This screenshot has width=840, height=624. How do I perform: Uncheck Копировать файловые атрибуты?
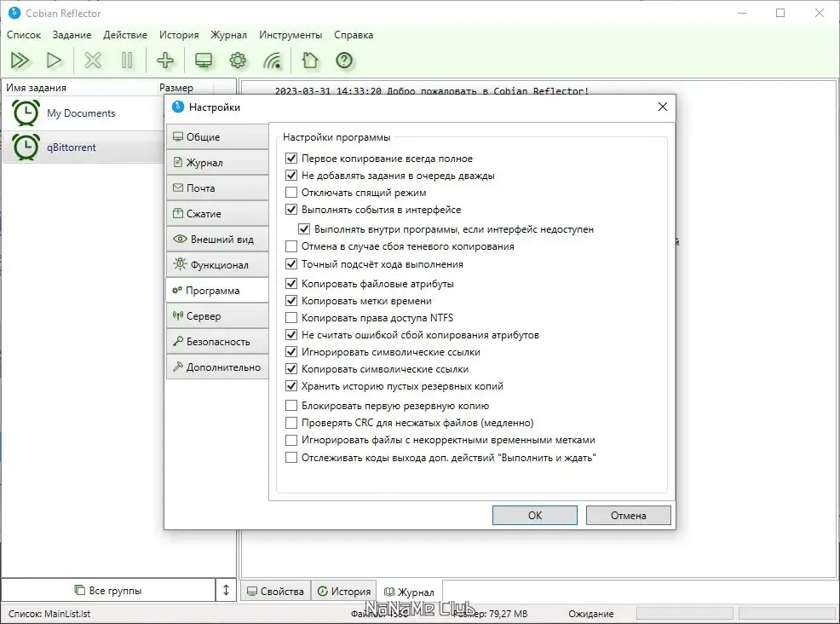click(x=291, y=284)
